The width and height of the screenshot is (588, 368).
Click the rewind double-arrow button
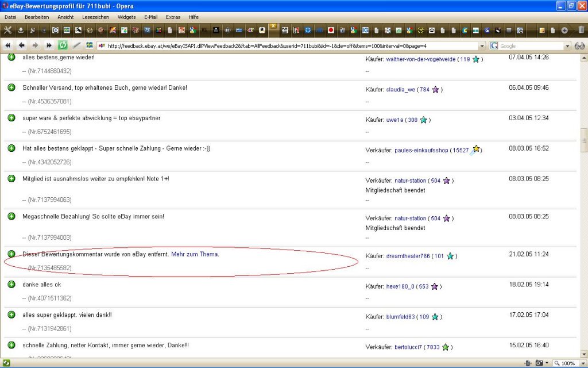tap(8, 45)
